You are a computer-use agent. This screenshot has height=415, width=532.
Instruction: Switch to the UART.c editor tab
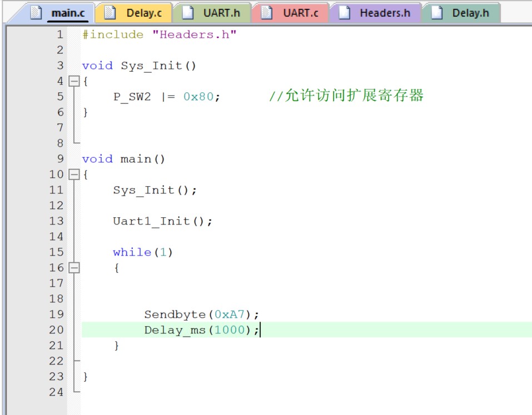(x=300, y=12)
